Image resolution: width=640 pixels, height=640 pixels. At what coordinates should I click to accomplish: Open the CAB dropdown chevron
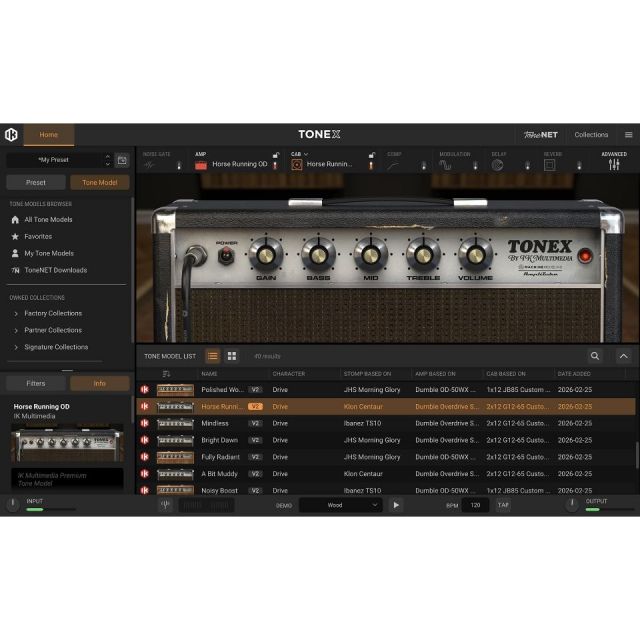pos(306,154)
